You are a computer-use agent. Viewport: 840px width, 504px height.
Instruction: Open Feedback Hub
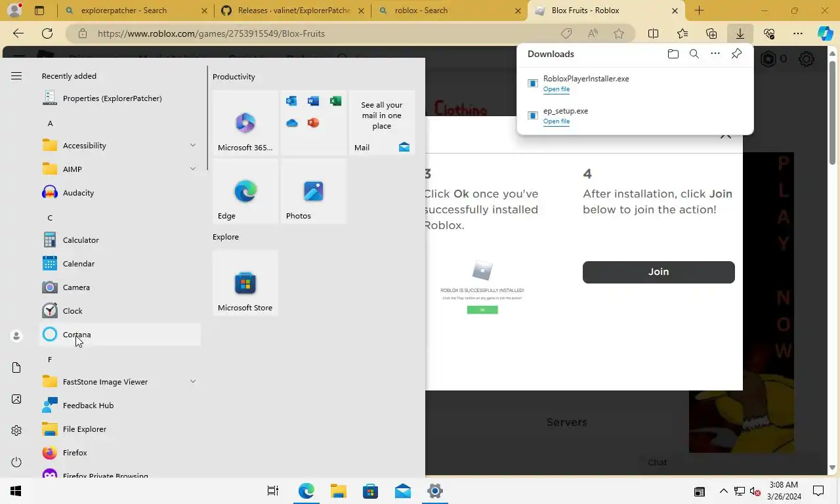click(121, 405)
